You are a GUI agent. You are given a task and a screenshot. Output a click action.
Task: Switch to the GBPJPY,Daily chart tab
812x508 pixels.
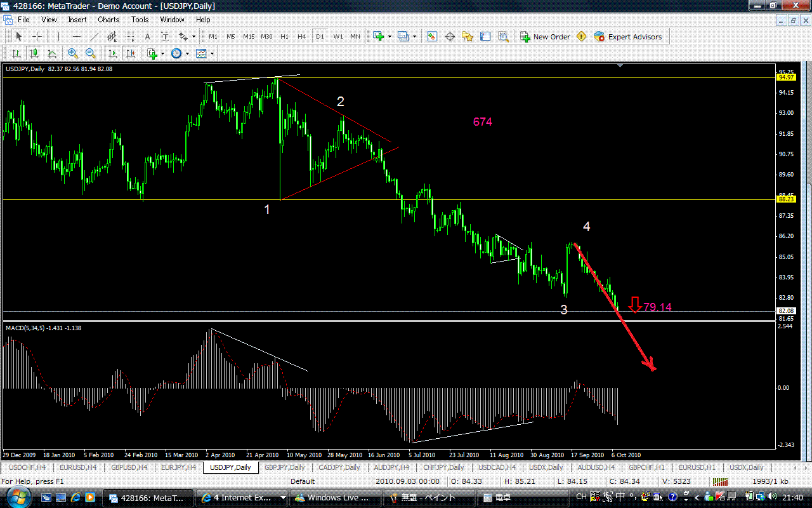tap(284, 467)
